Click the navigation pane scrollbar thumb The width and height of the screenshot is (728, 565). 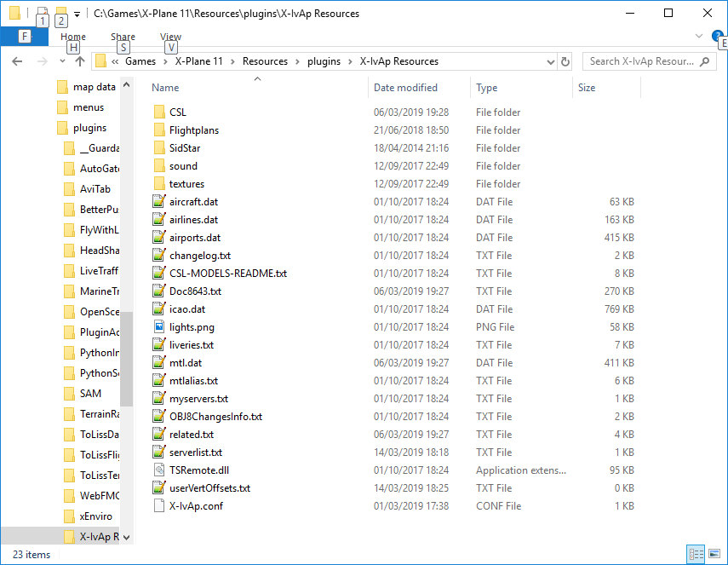(x=126, y=359)
